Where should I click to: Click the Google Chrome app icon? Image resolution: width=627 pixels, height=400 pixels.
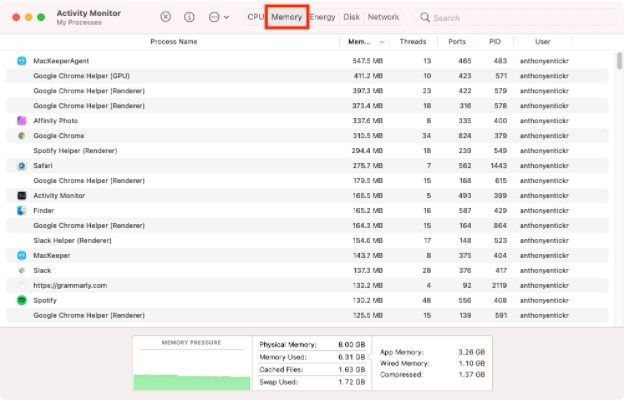click(22, 136)
